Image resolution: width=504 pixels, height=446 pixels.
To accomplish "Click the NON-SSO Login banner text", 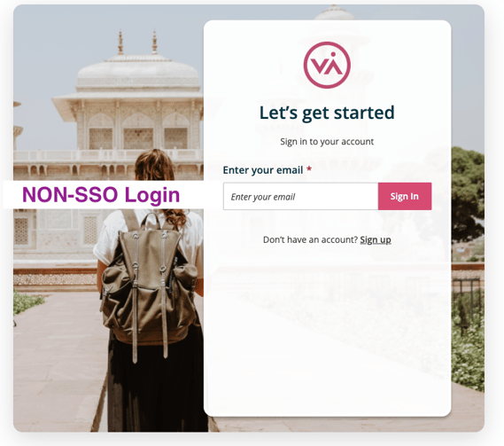I will [x=101, y=195].
